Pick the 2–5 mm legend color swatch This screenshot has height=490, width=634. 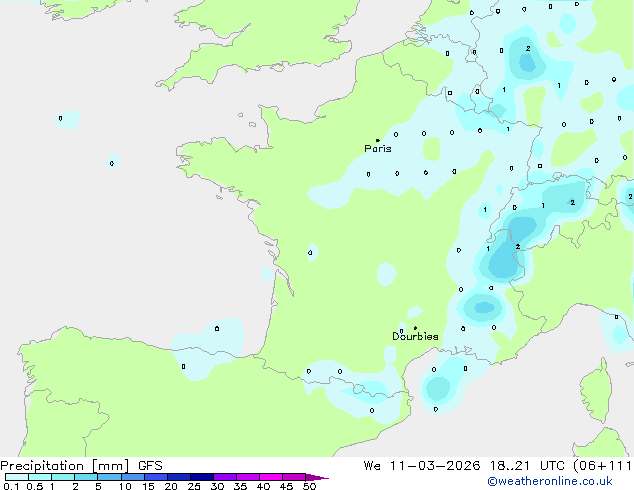[x=86, y=477]
